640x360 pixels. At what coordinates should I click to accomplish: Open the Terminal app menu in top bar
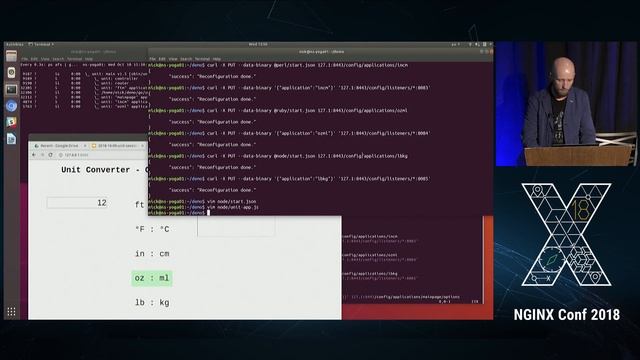(41, 44)
